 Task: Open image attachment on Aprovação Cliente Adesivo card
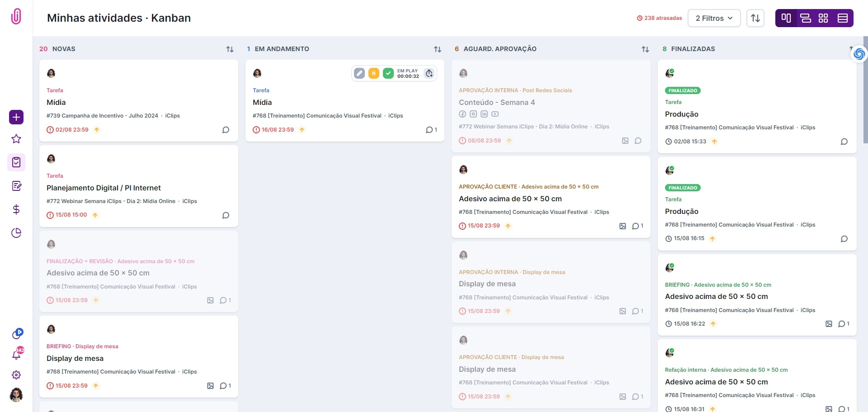click(x=623, y=226)
